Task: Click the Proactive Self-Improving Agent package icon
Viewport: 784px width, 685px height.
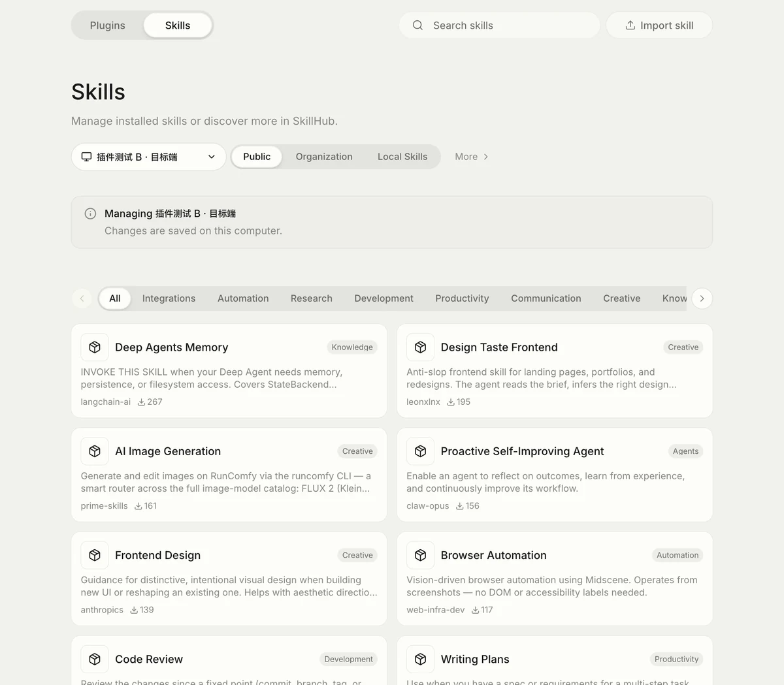Action: click(421, 451)
